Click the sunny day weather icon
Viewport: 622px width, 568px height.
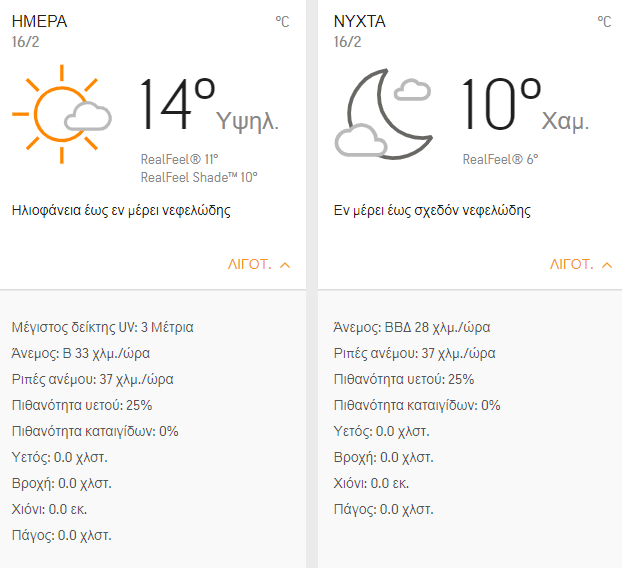point(60,113)
